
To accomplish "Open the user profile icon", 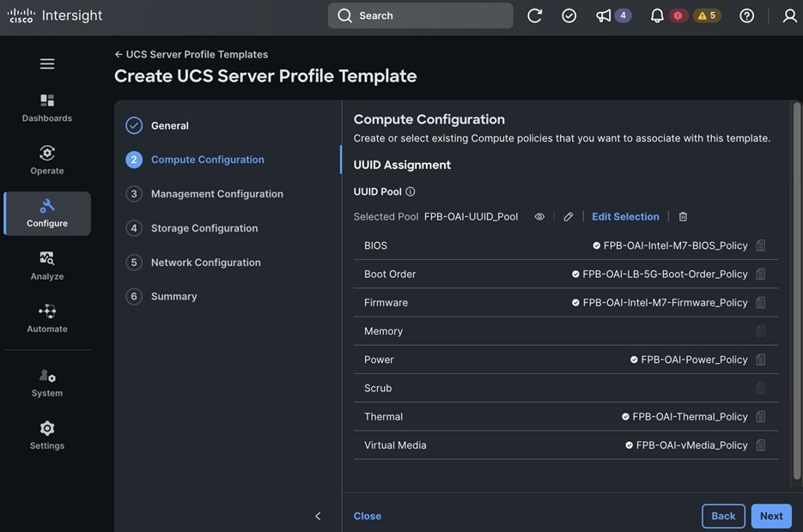I will (x=790, y=15).
